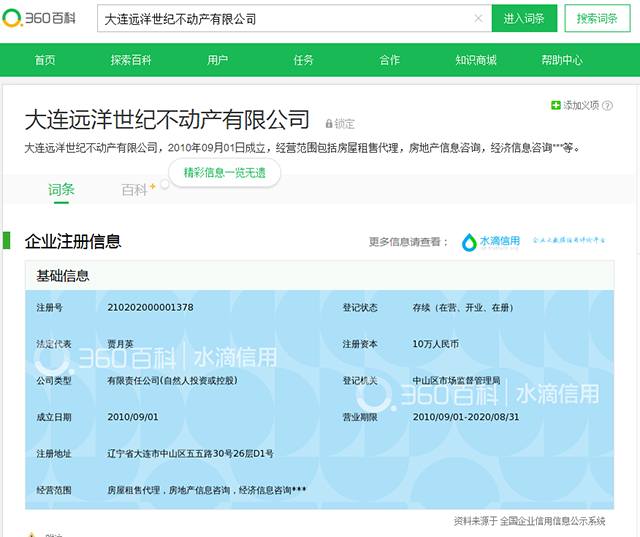This screenshot has width=640, height=537.
Task: Click the 精彩信息一览无遗 bubble
Action: pos(224,173)
